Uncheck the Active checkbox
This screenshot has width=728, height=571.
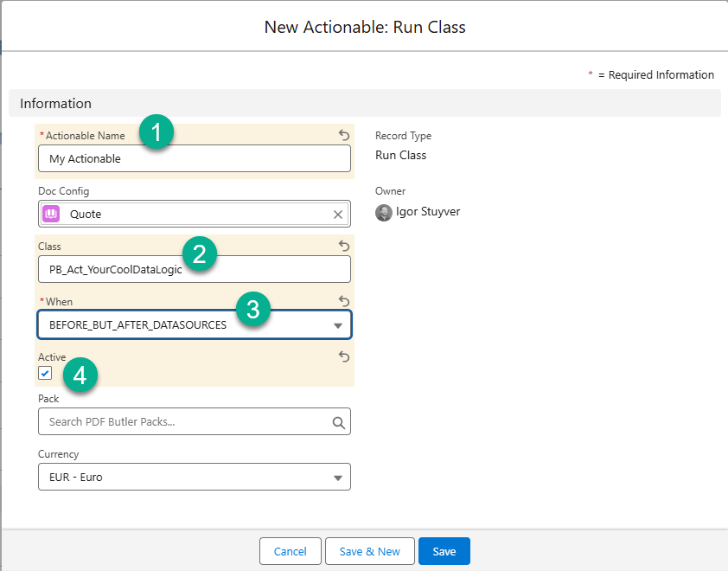click(45, 373)
